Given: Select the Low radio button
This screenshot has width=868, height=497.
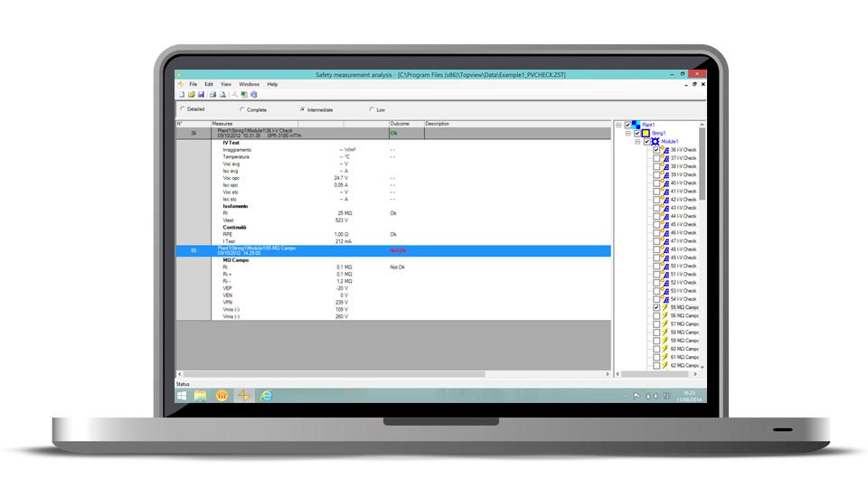Looking at the screenshot, I should click(x=372, y=109).
